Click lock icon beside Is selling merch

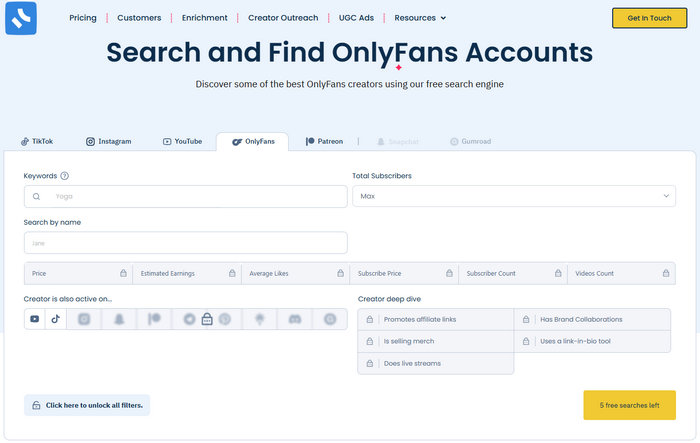(x=370, y=342)
